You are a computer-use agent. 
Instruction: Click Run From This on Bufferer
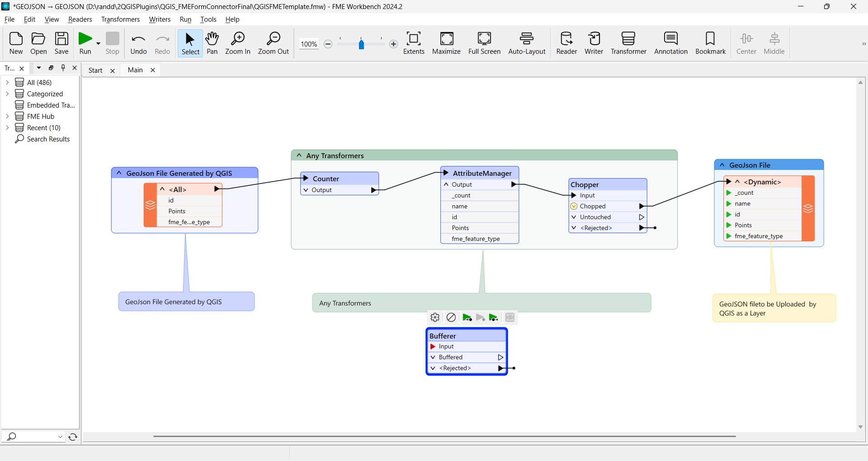[x=494, y=317]
